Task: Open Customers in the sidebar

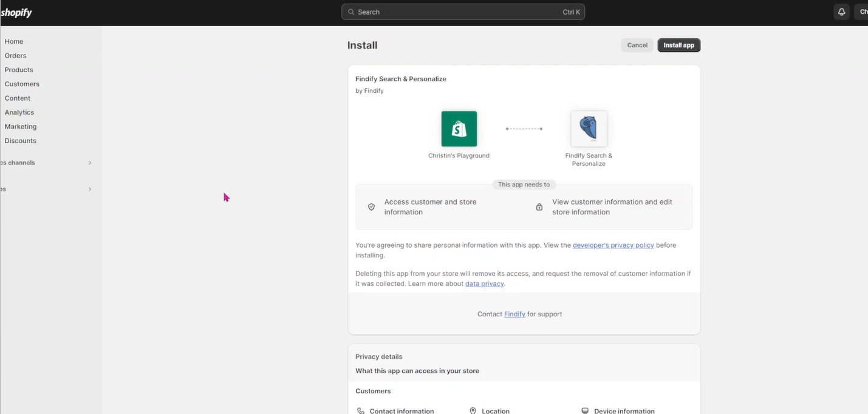Action: [22, 84]
